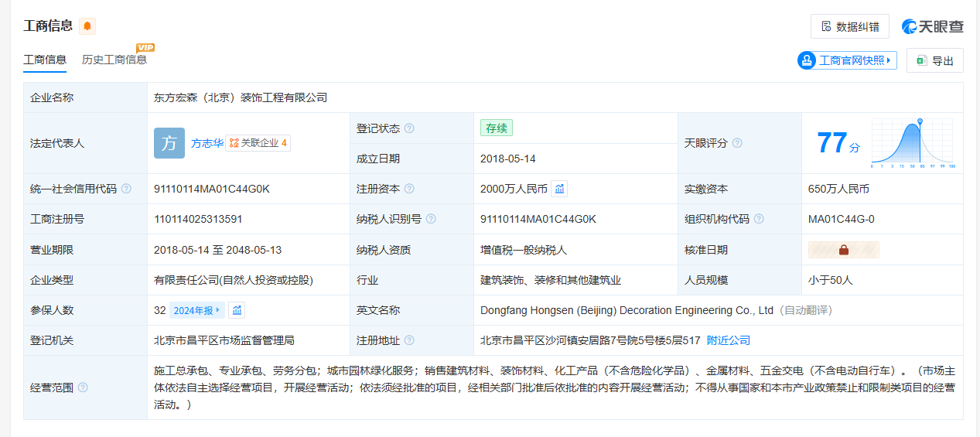Screen dimensions: 980x437
Task: Click registration number 110114025313591
Action: point(198,219)
